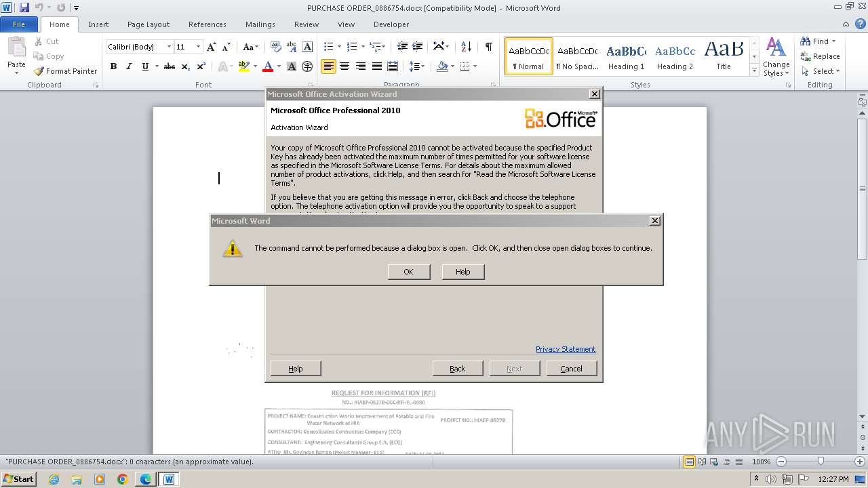Viewport: 868px width, 488px height.
Task: Click Help button in Activation Wizard
Action: (x=296, y=369)
